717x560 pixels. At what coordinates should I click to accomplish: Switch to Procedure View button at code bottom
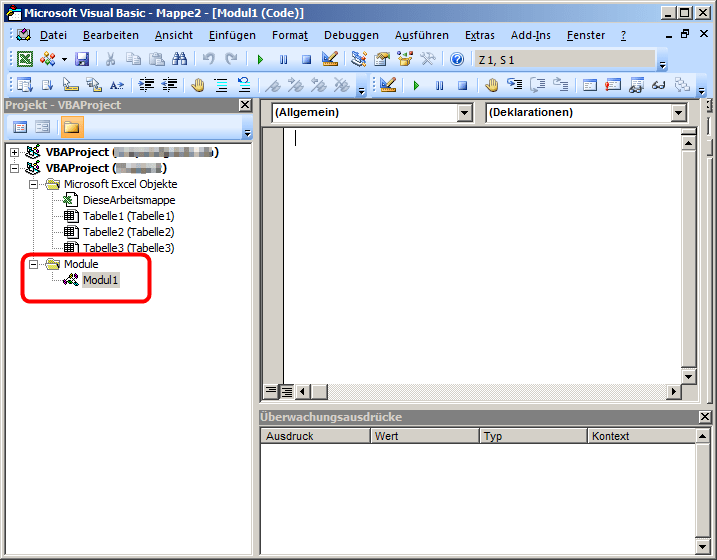[x=271, y=391]
